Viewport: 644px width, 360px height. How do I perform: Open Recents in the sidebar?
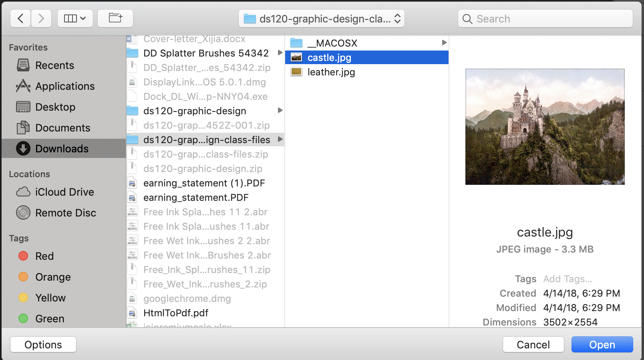coord(64,65)
